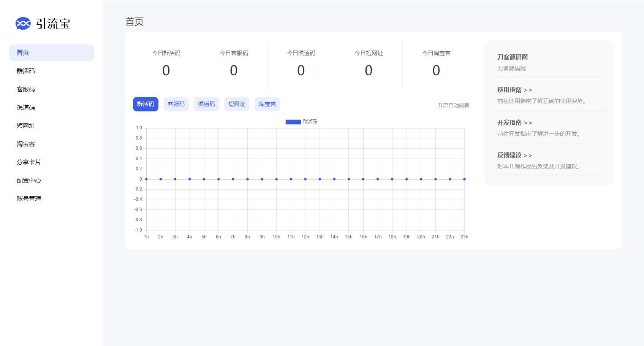
Task: Open the 使用指南 link
Action: click(x=514, y=90)
